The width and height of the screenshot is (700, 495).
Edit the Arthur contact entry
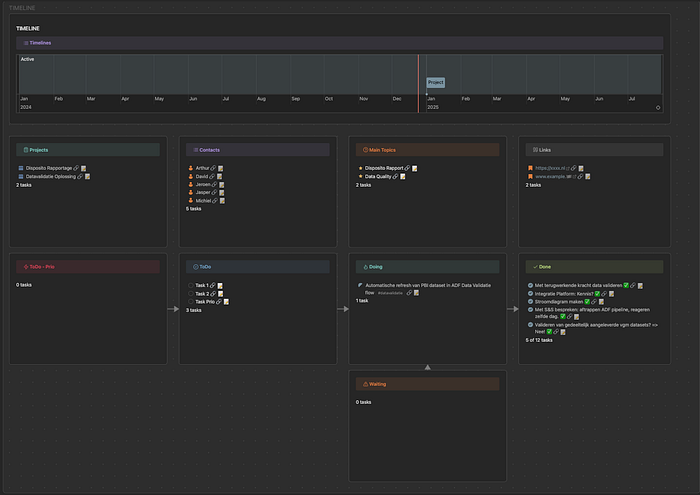tap(221, 168)
